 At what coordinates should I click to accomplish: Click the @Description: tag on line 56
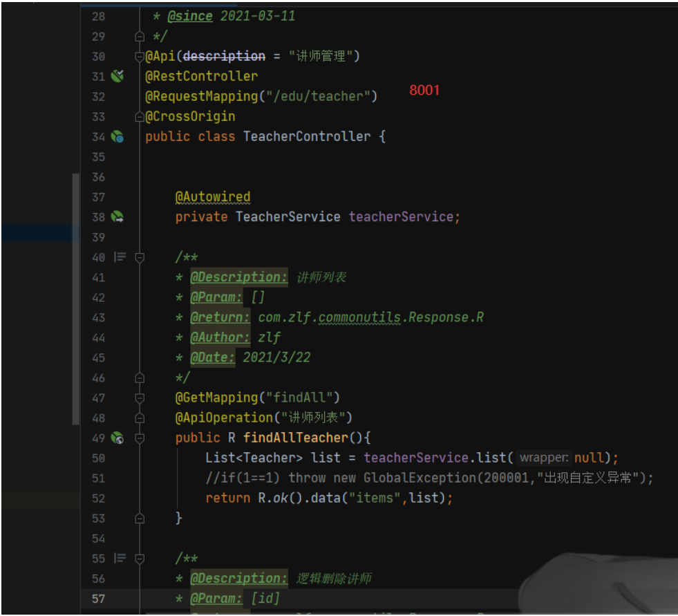tap(239, 579)
